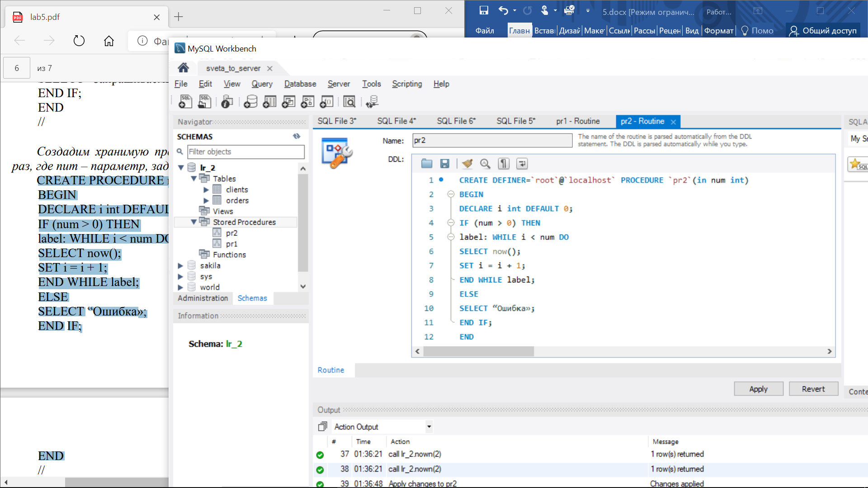The width and height of the screenshot is (868, 488).
Task: Click Общий доступ in Word
Action: click(823, 31)
